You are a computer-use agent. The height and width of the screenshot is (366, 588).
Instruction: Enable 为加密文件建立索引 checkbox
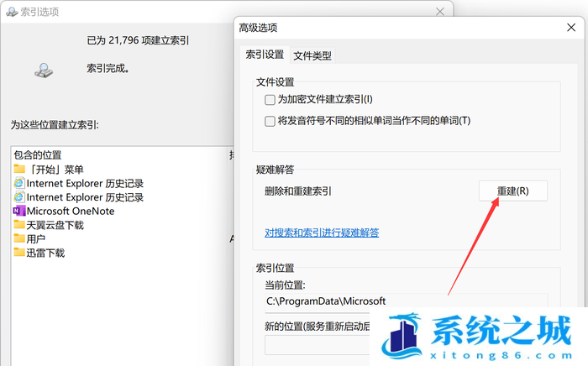(270, 100)
